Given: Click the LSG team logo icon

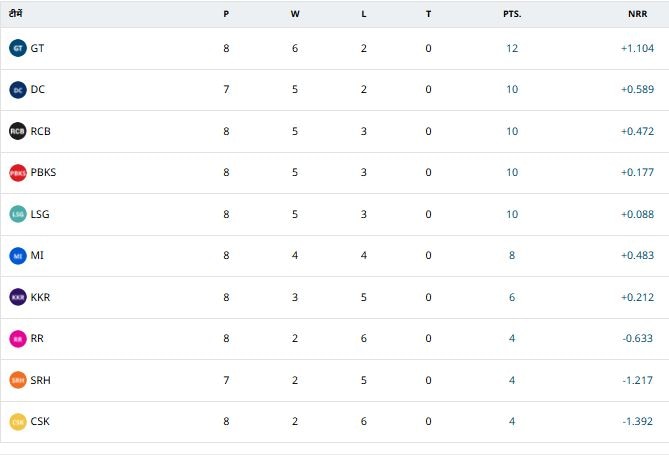Looking at the screenshot, I should 17,214.
